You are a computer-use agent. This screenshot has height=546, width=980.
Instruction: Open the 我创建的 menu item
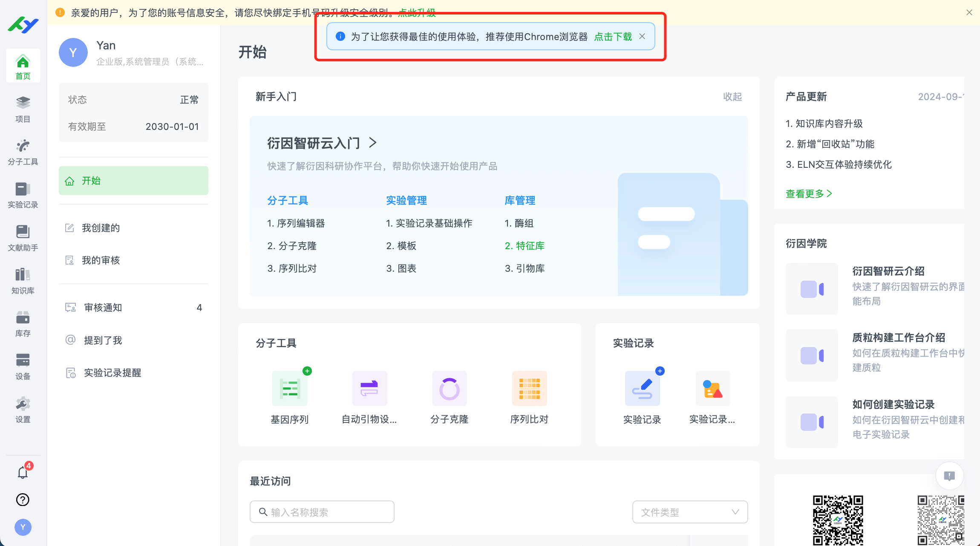(x=101, y=227)
